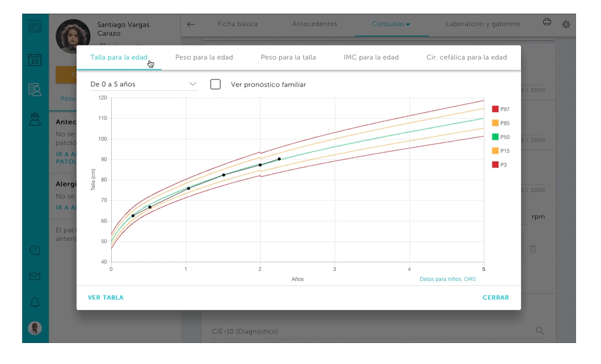Click the last data point on growth chart
Image resolution: width=601 pixels, height=364 pixels.
point(279,159)
